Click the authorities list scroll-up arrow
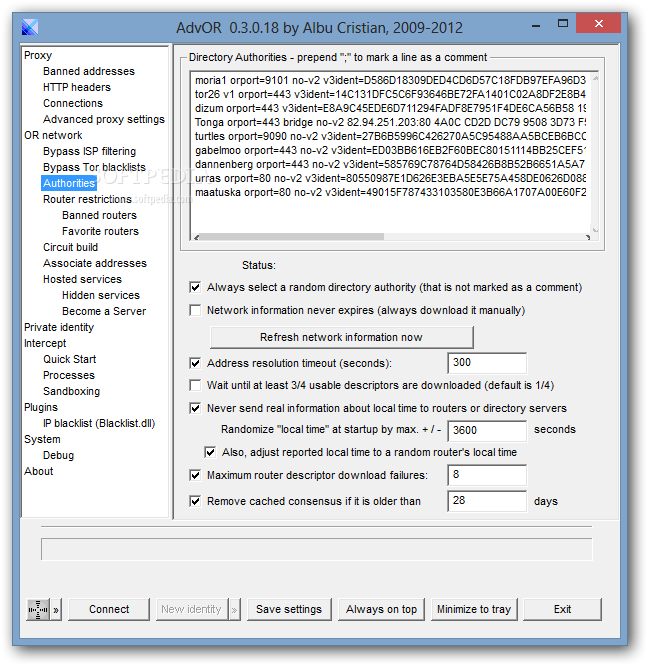Viewport: 648px width, 666px height. click(x=595, y=78)
